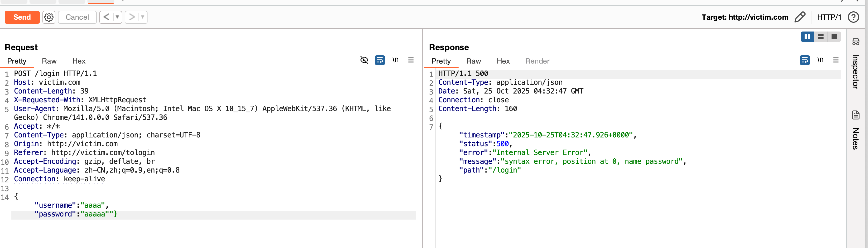Open request settings gear icon

[49, 17]
